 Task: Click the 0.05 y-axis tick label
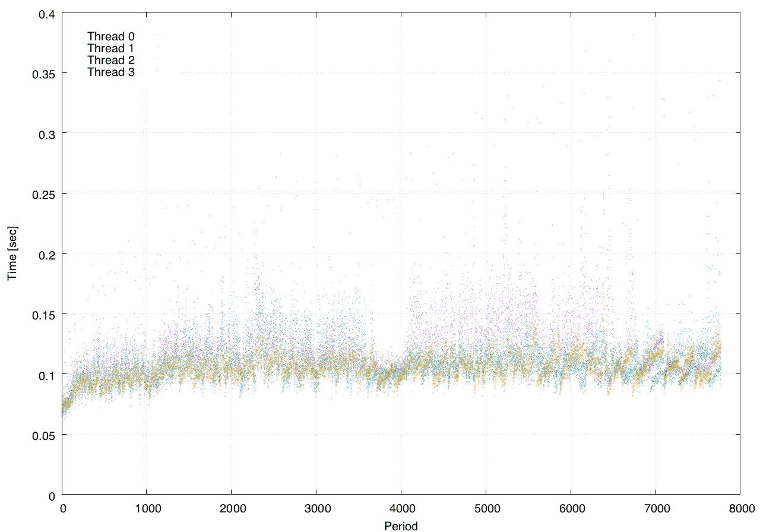(43, 435)
